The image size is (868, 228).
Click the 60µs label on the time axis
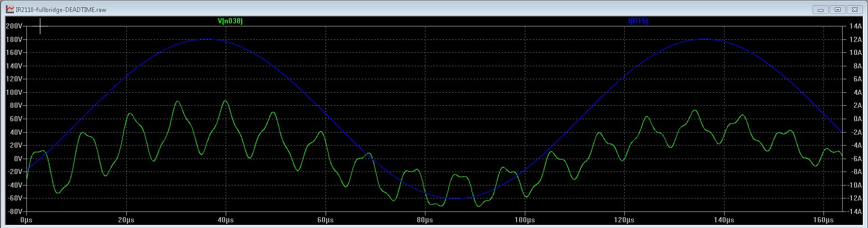(326, 220)
